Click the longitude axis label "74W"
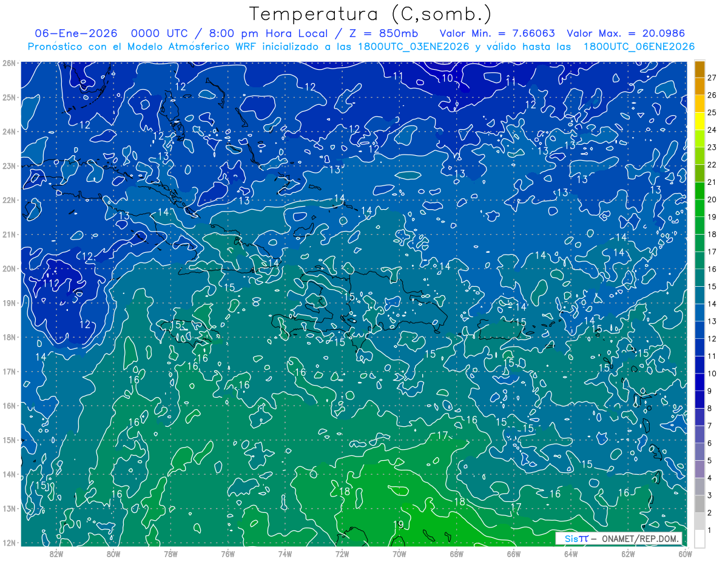The height and width of the screenshot is (562, 728). click(x=285, y=553)
